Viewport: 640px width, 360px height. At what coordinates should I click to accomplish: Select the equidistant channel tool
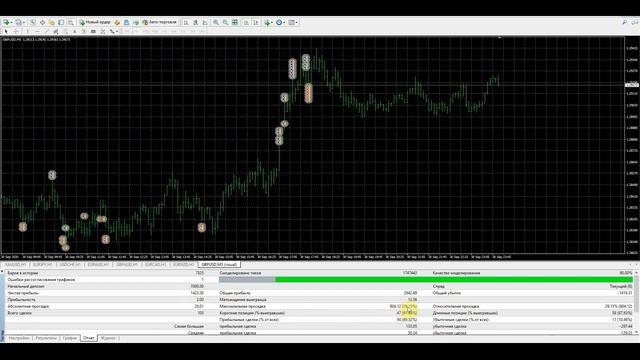pos(56,31)
